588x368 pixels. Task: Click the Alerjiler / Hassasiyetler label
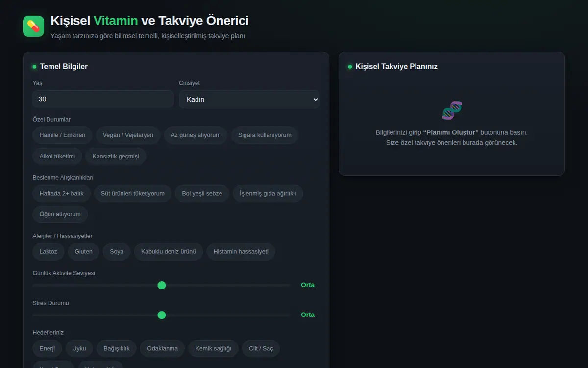(62, 236)
